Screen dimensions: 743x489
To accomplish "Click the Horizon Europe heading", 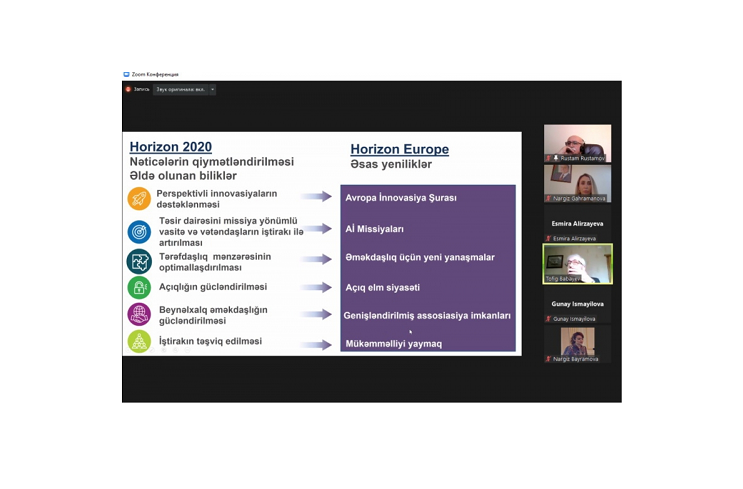I will coord(399,149).
